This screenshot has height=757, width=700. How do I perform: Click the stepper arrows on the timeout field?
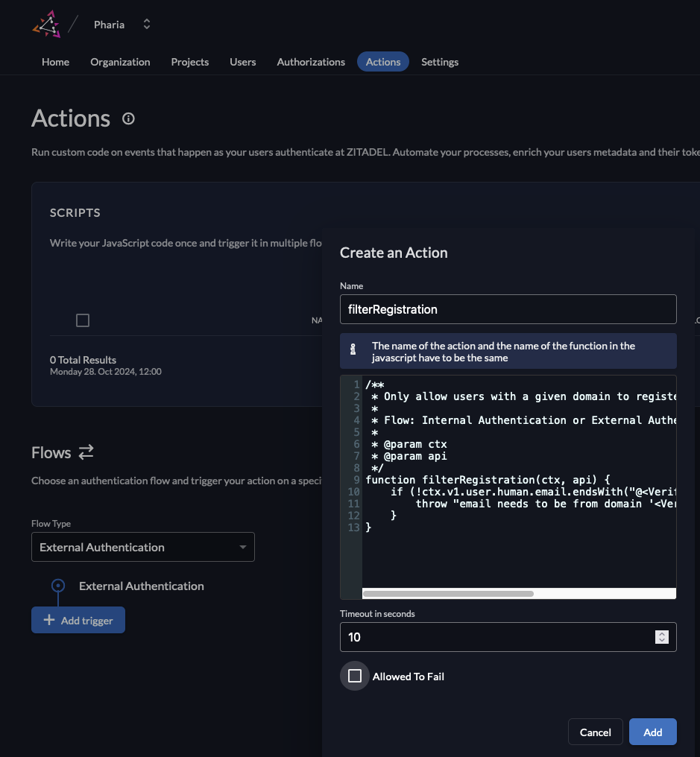point(660,637)
